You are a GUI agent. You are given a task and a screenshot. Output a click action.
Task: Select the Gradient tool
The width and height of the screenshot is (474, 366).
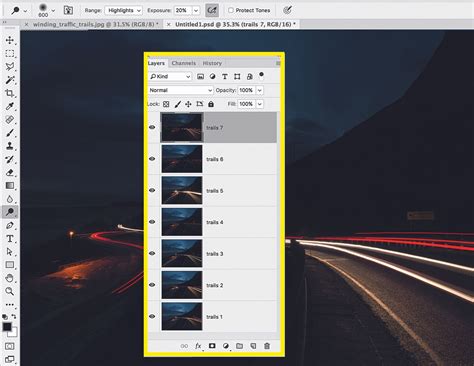click(10, 186)
